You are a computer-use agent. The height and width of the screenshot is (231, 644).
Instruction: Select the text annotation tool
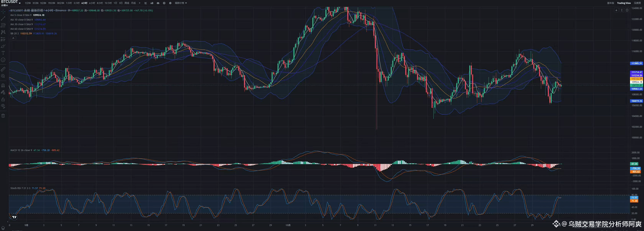[x=3, y=53]
